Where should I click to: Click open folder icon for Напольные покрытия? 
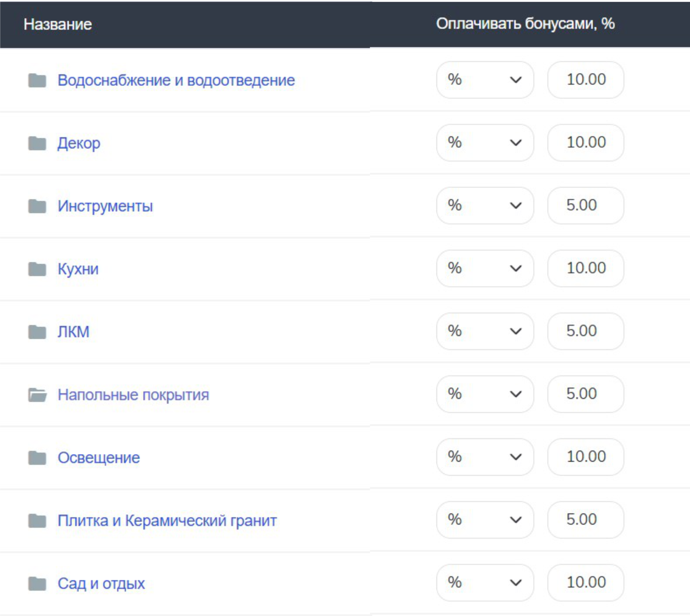click(37, 395)
